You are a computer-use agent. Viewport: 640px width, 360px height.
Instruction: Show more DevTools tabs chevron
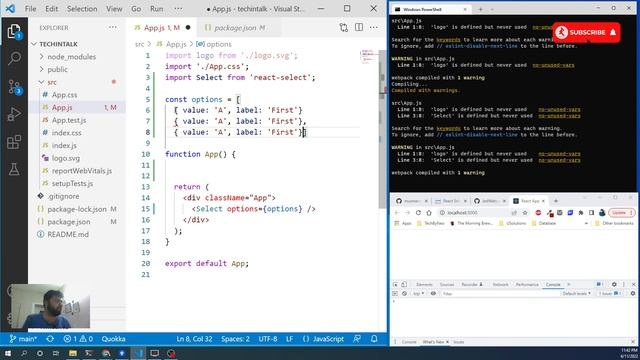coord(569,284)
